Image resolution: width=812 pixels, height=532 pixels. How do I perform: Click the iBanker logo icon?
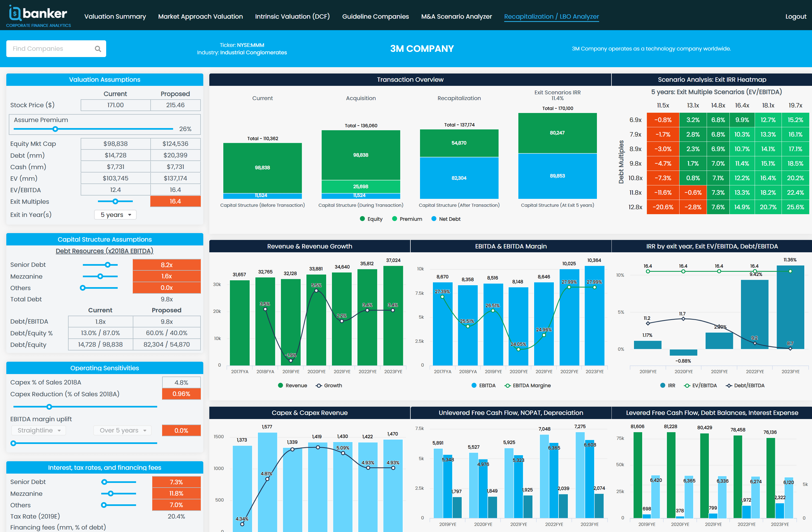tap(15, 13)
